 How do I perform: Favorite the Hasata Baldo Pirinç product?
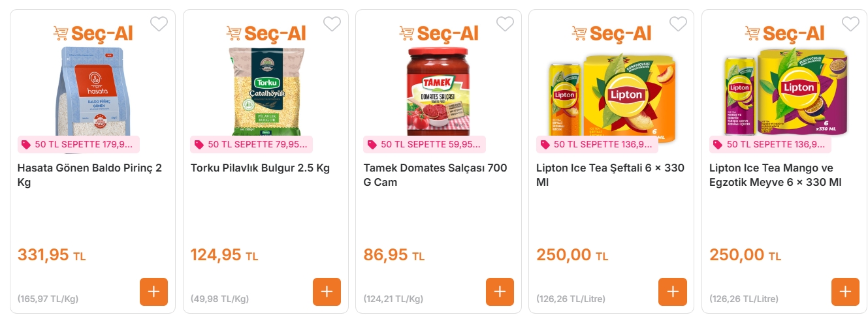[x=159, y=24]
